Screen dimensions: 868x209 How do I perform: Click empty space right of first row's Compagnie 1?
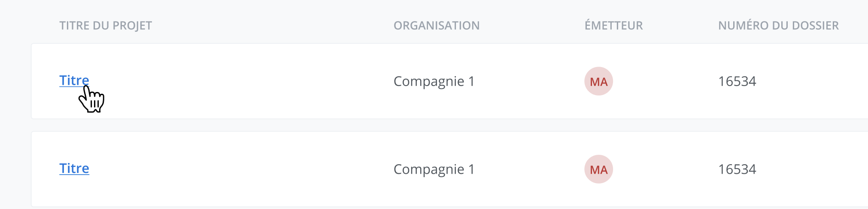coord(528,81)
